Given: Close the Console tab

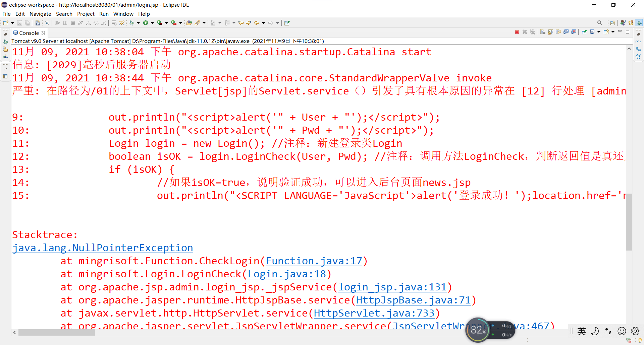Looking at the screenshot, I should (43, 33).
